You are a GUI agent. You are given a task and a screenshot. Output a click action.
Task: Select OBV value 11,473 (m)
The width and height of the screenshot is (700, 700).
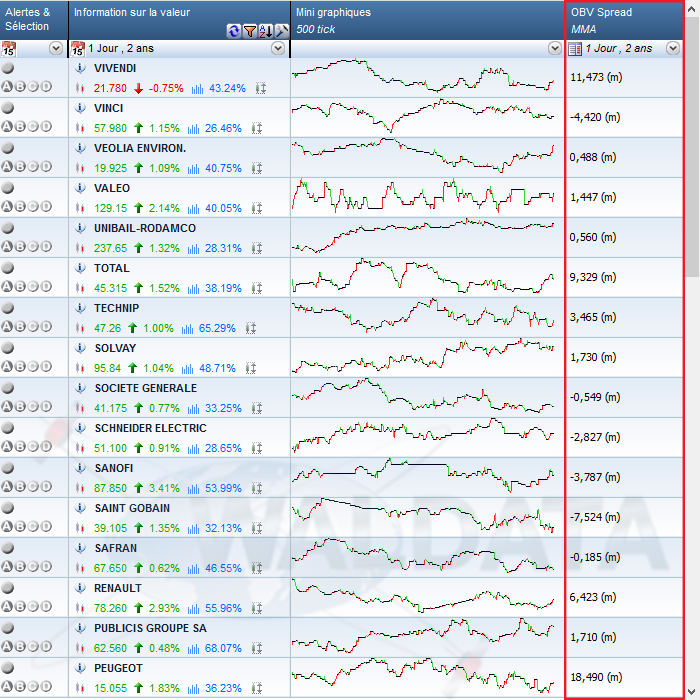pyautogui.click(x=596, y=77)
